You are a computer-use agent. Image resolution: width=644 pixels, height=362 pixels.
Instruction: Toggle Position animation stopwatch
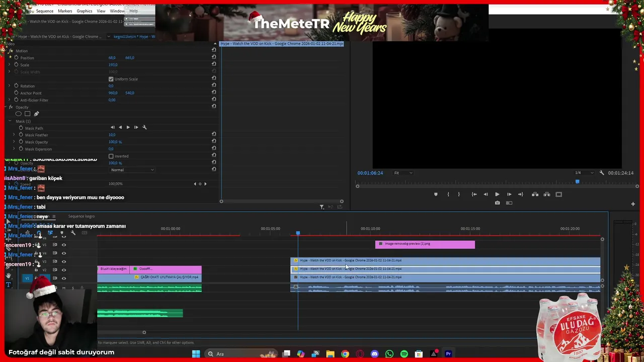coord(16,57)
